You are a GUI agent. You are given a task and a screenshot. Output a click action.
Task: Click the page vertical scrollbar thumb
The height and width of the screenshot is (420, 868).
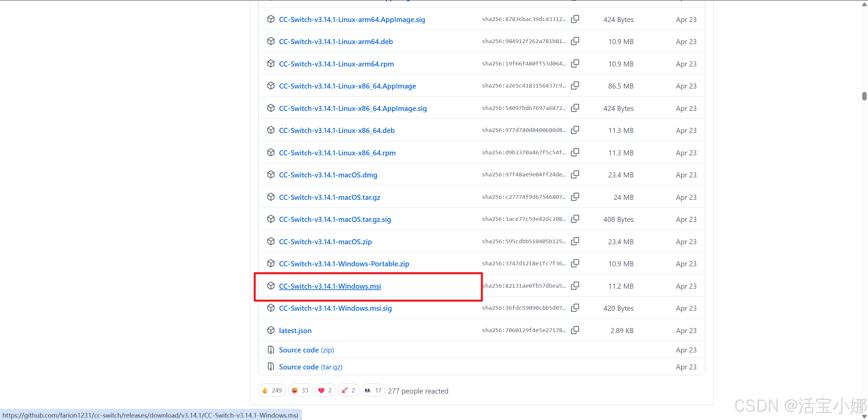pyautogui.click(x=864, y=96)
